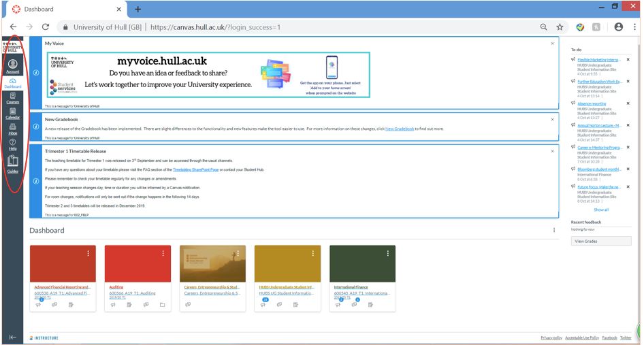This screenshot has height=345, width=644.
Task: Open Guides from the sidebar
Action: tap(13, 164)
